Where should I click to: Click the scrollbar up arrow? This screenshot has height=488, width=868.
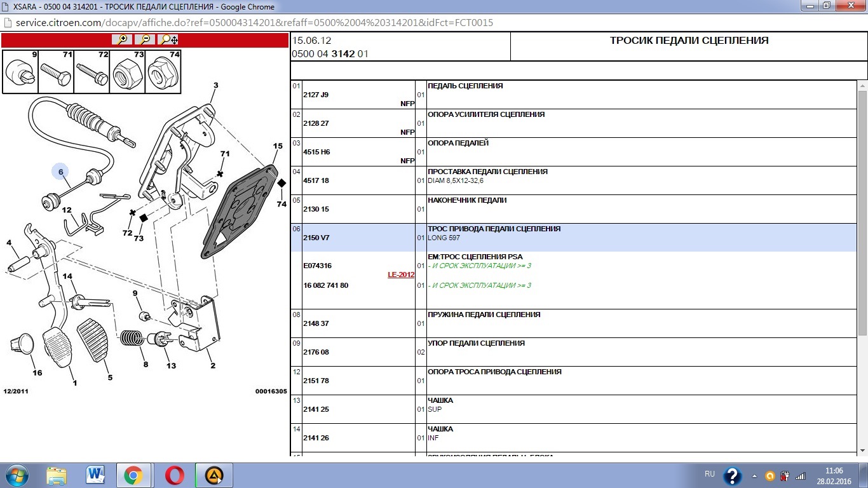tap(862, 86)
